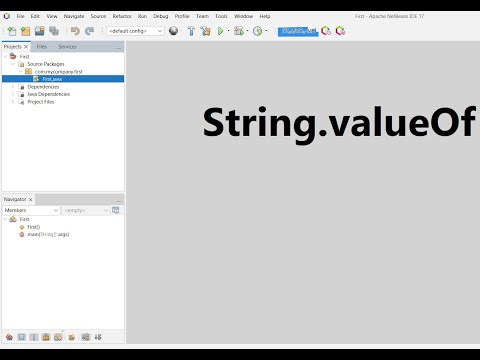The width and height of the screenshot is (480, 360).
Task: Switch to the Services tab
Action: tap(68, 47)
